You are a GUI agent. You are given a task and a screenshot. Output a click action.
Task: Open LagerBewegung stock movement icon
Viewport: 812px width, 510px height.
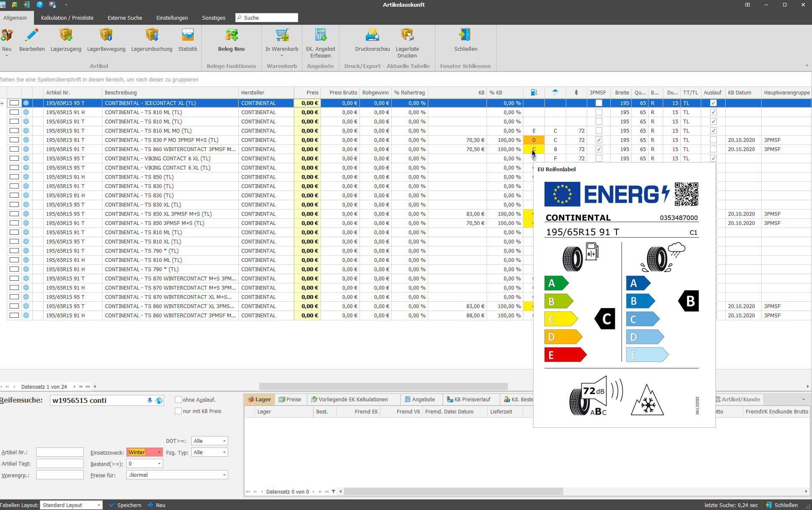point(106,35)
